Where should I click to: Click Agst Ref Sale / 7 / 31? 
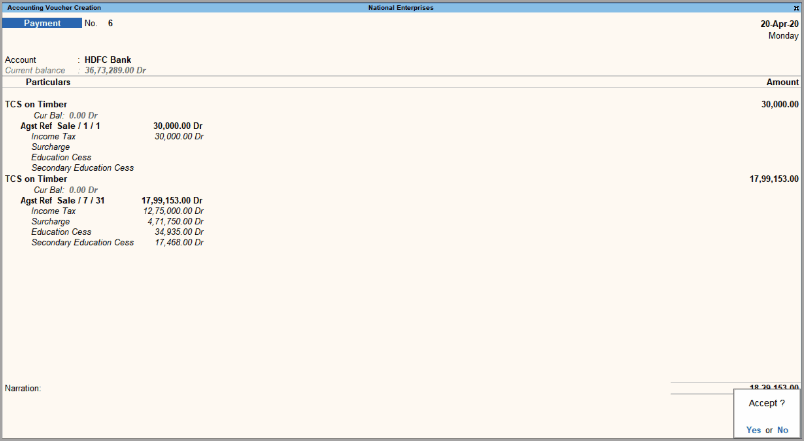pyautogui.click(x=63, y=201)
